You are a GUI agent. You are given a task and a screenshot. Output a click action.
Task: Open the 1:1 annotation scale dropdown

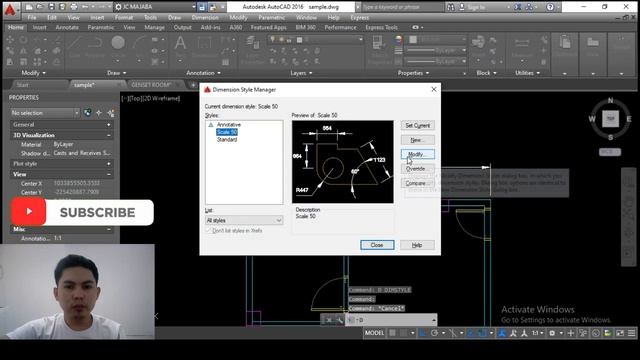[537, 333]
